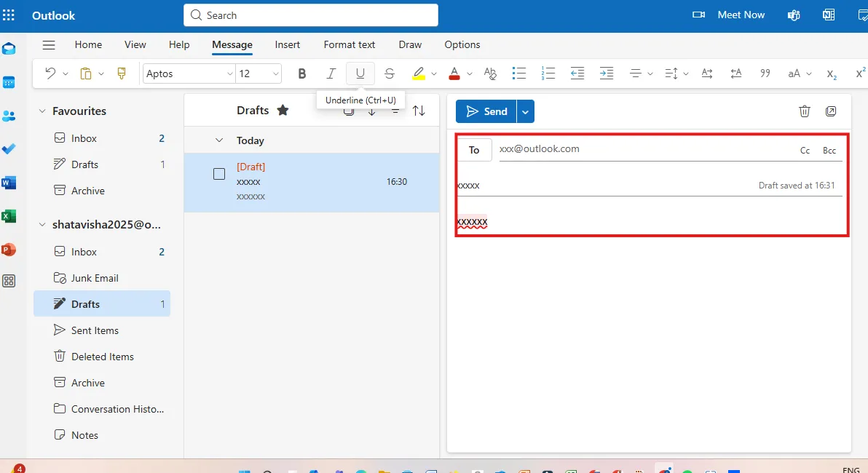Toggle underline formatting

(x=360, y=73)
